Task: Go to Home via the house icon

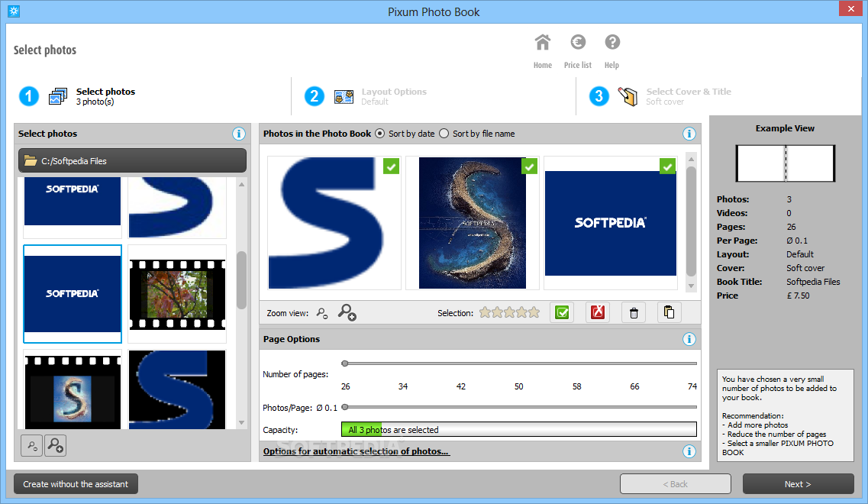Action: coord(543,43)
